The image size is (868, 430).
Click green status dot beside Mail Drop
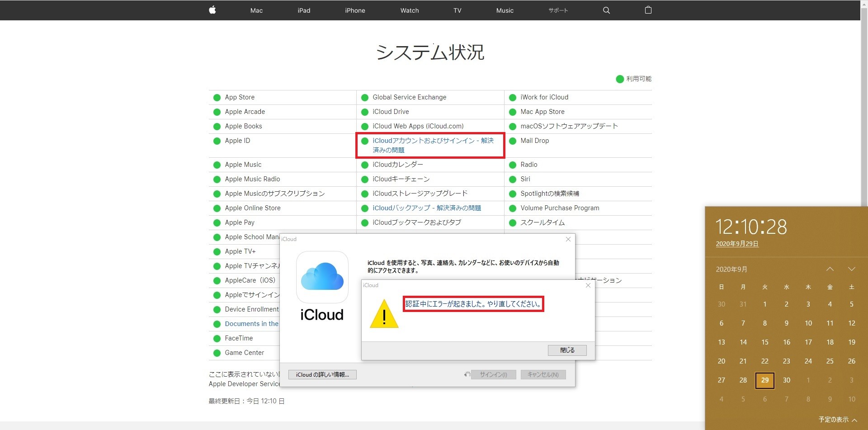pyautogui.click(x=513, y=141)
